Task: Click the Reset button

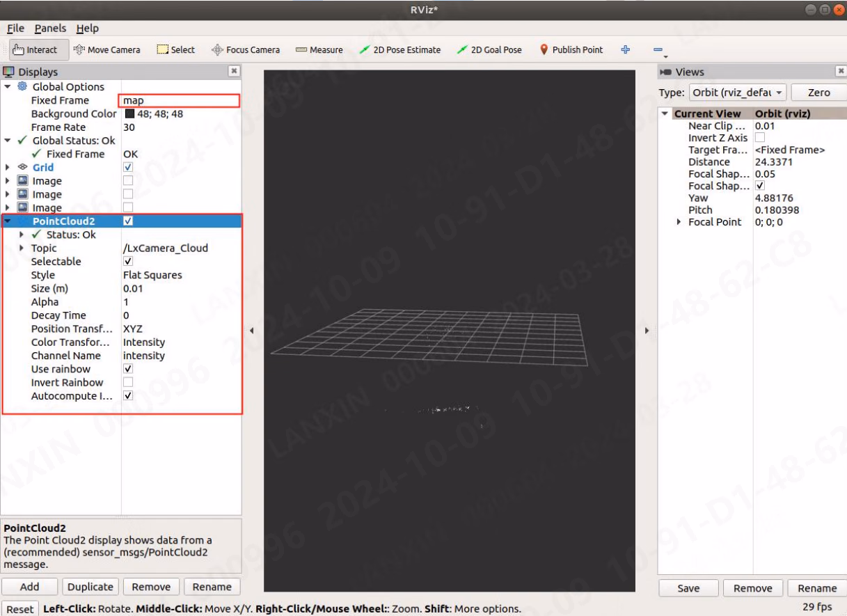Action: (19, 609)
